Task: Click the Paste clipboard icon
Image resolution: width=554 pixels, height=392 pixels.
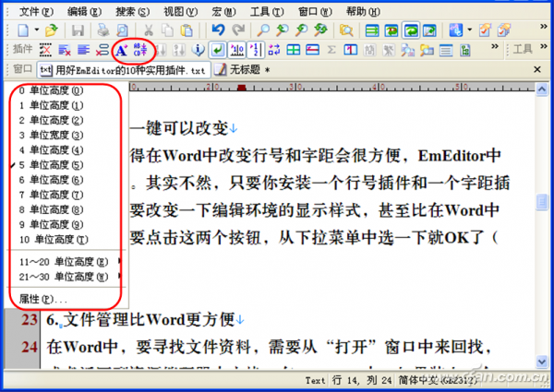Action: click(187, 30)
